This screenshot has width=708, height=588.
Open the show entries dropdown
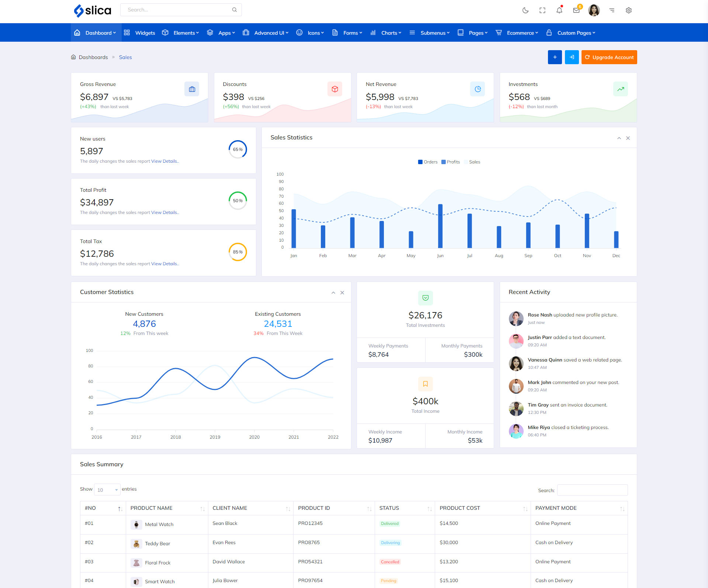coord(107,490)
